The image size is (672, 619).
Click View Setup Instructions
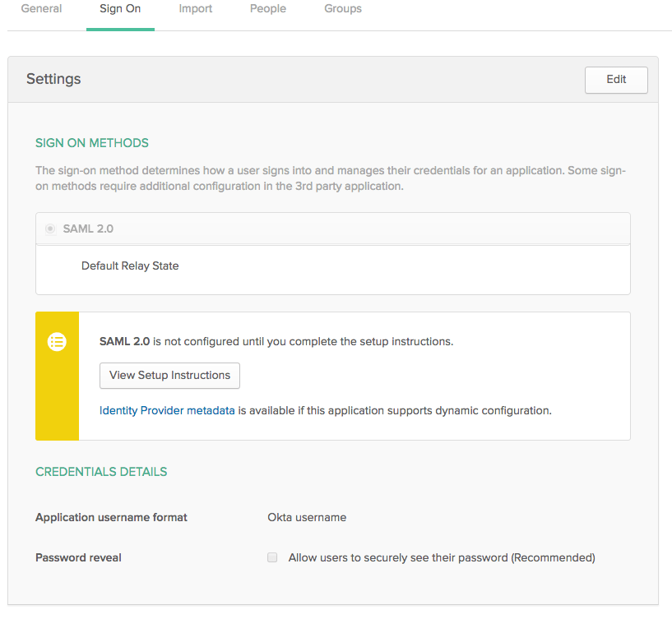pyautogui.click(x=169, y=376)
